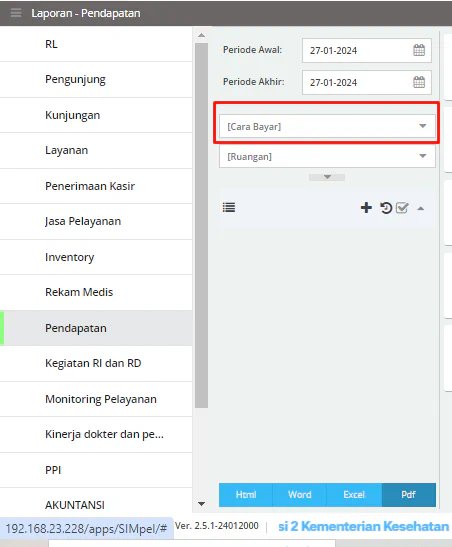Click the list view icon
Image resolution: width=452 pixels, height=547 pixels.
point(229,208)
